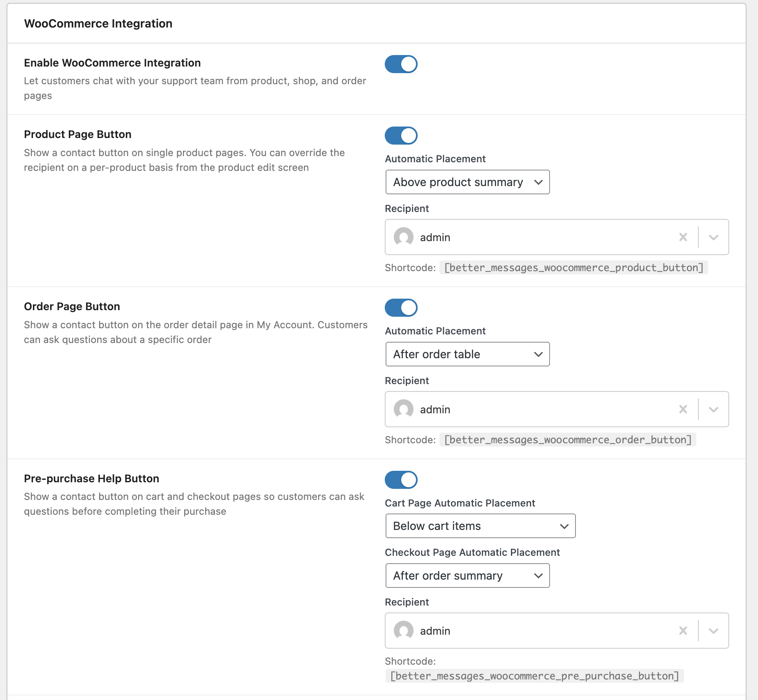Image resolution: width=758 pixels, height=700 pixels.
Task: Select the product button shortcode text
Action: tap(573, 268)
